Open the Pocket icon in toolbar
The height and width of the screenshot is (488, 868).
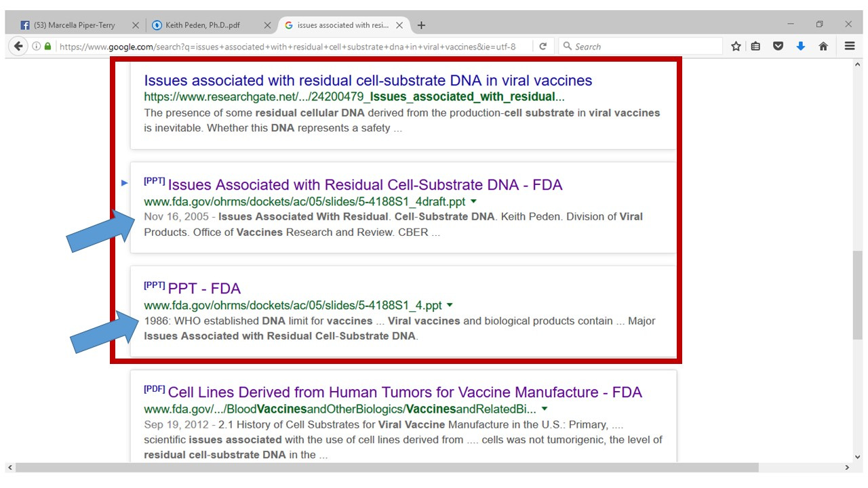pyautogui.click(x=778, y=46)
